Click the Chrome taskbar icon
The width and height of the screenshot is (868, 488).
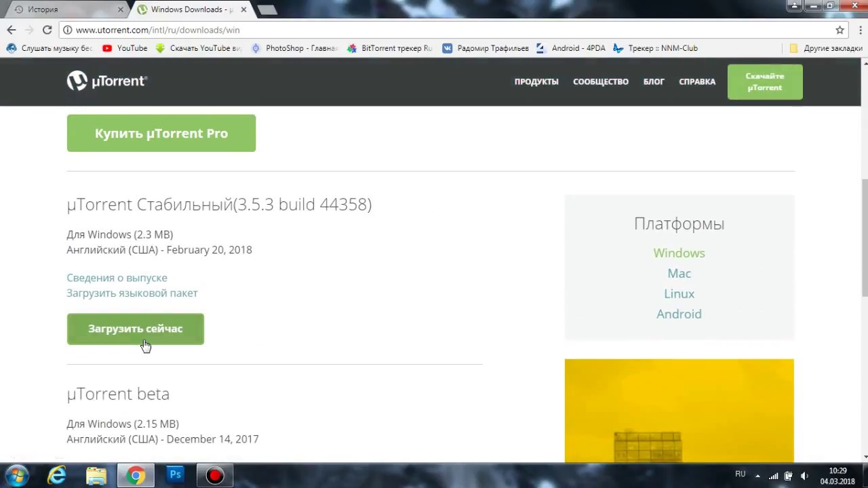tap(136, 475)
